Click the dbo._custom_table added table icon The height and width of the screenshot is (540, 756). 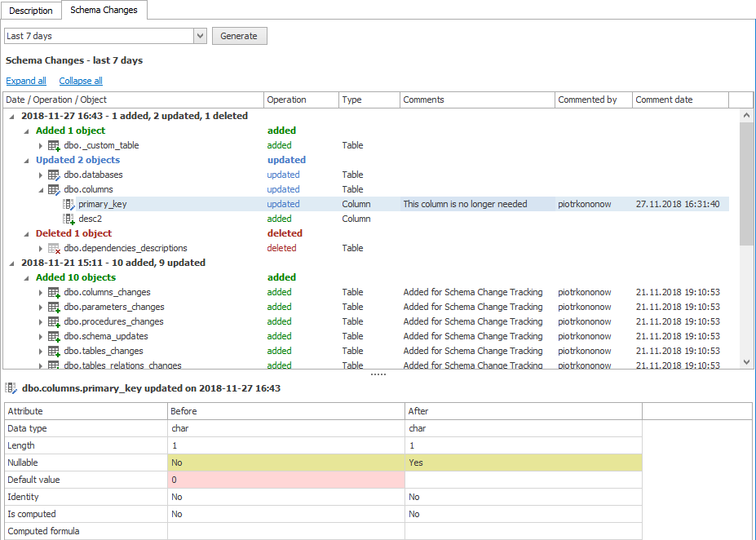pyautogui.click(x=54, y=145)
